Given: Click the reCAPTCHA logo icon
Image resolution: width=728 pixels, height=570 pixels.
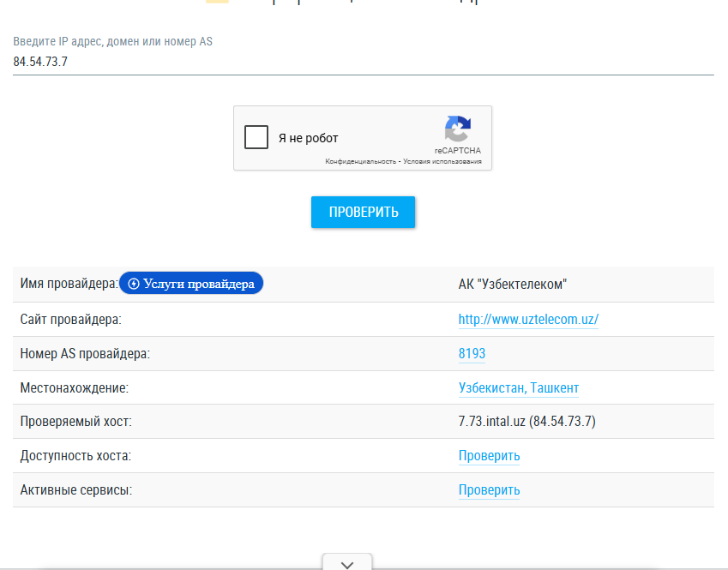Looking at the screenshot, I should [458, 129].
